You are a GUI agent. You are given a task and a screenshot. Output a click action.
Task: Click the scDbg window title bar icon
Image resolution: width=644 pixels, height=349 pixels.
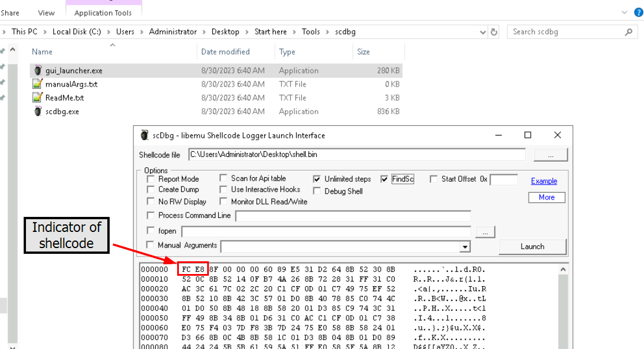[144, 136]
